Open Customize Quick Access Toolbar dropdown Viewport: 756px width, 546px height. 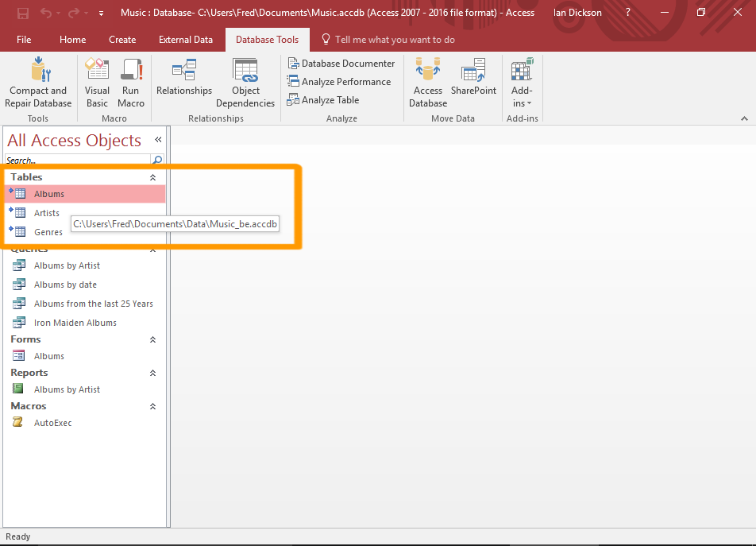point(102,14)
